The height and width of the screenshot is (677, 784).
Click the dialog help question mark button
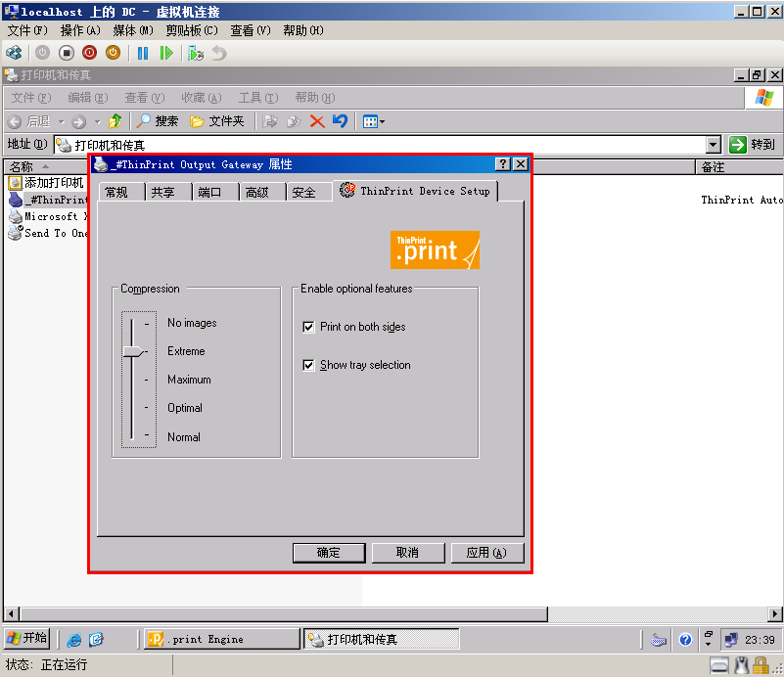point(502,164)
